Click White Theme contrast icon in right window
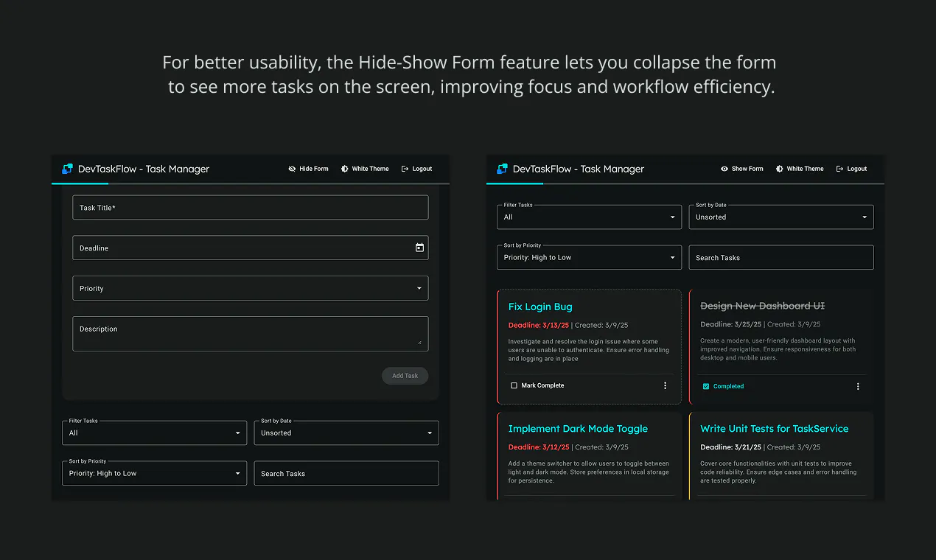936x560 pixels. tap(780, 169)
